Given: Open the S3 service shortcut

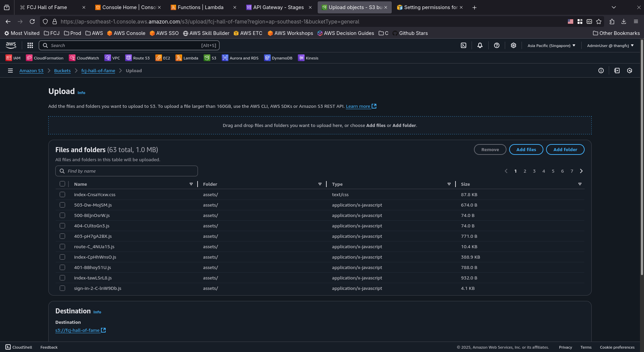Looking at the screenshot, I should (210, 58).
